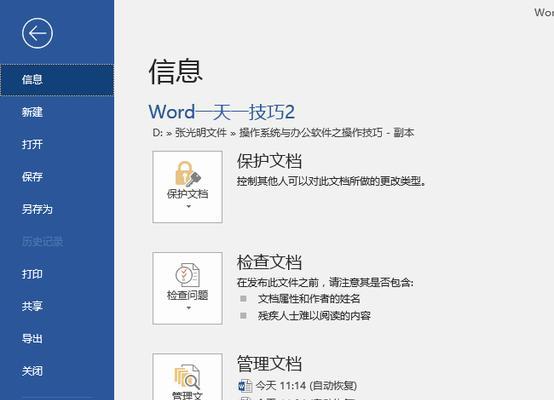Click the lock and key Protect Document icon
The width and height of the screenshot is (554, 400).
click(x=188, y=173)
